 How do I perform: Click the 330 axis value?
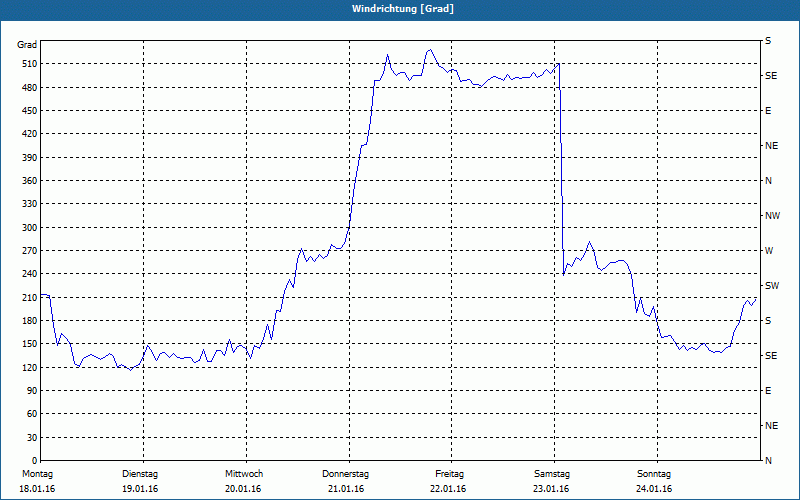coord(29,204)
